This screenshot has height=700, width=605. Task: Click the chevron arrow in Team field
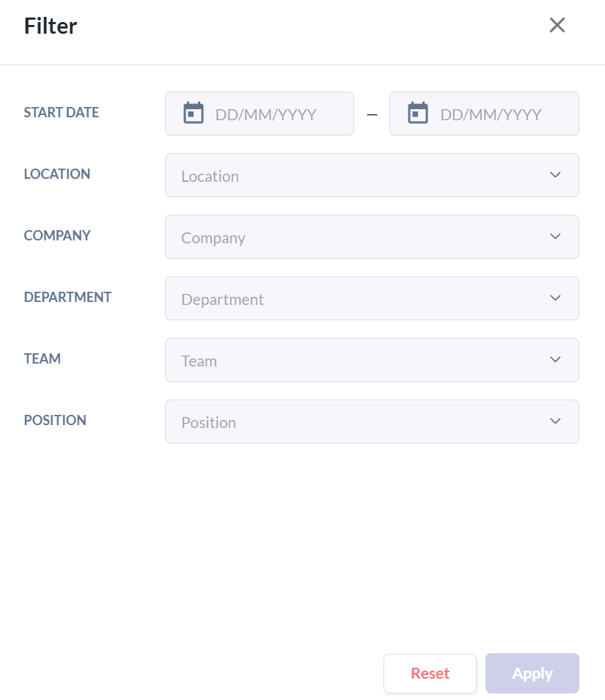(x=555, y=360)
